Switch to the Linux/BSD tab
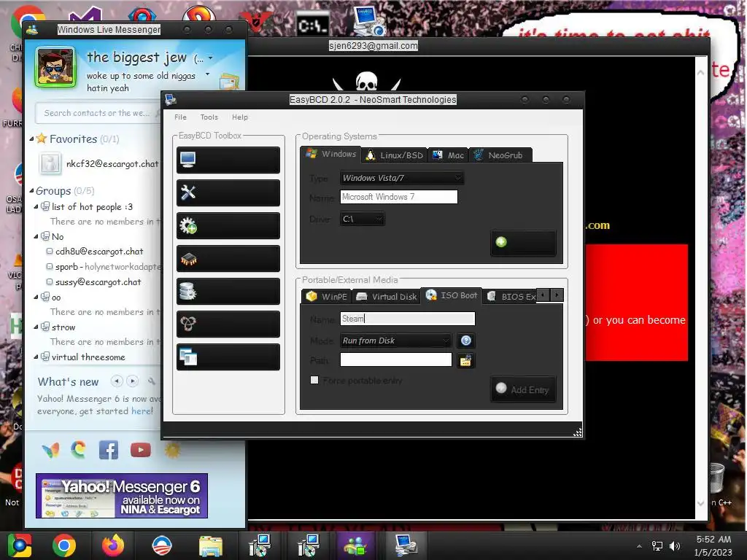This screenshot has height=560, width=747. pos(395,155)
